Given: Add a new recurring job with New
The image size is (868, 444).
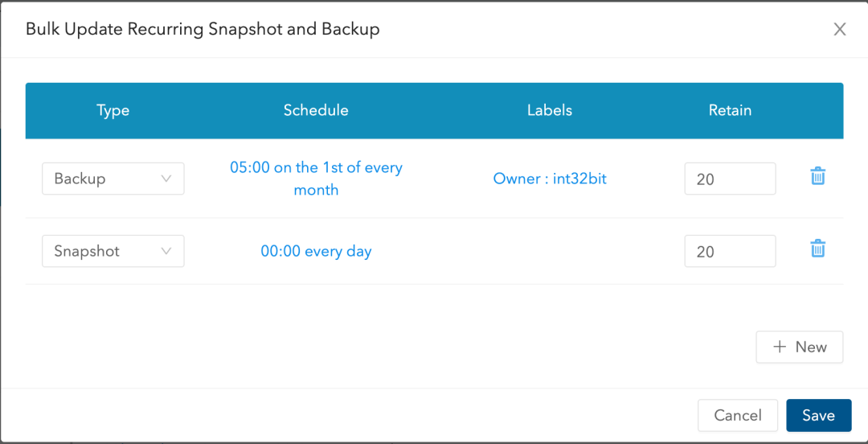Looking at the screenshot, I should pos(799,347).
